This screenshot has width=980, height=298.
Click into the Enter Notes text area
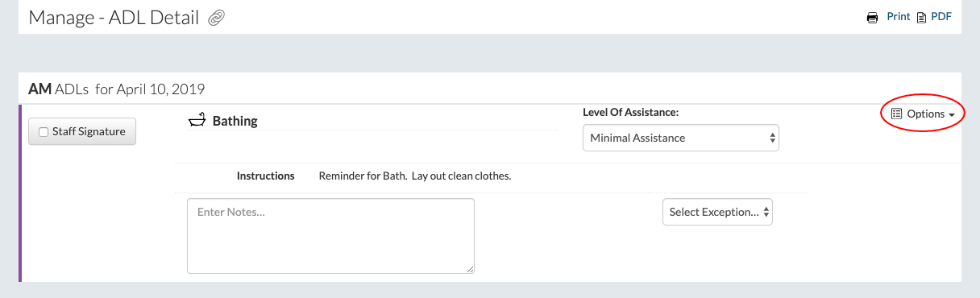coord(330,236)
